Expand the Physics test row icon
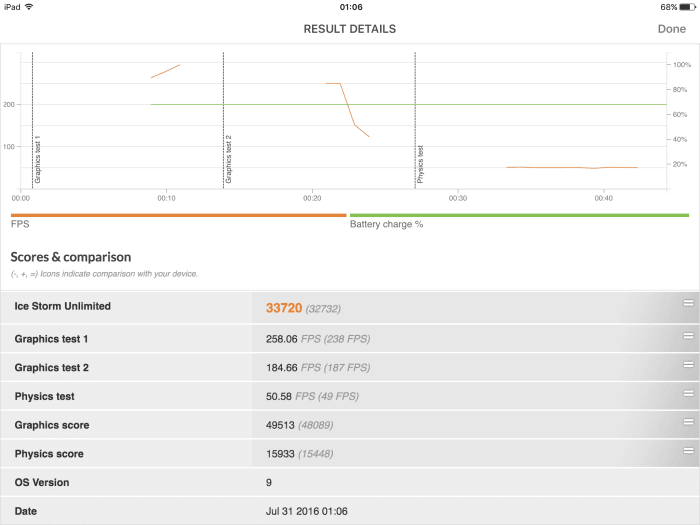Viewport: 700px width, 525px height. coord(688,393)
